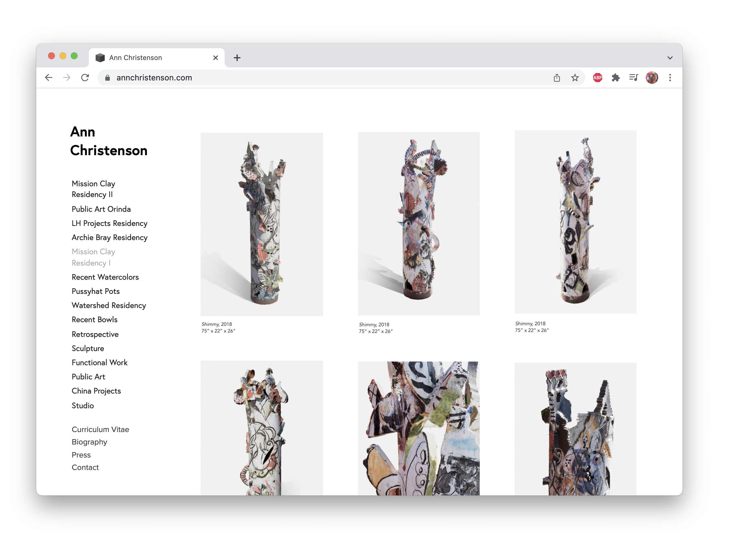Open the media control playlist icon

(x=633, y=78)
